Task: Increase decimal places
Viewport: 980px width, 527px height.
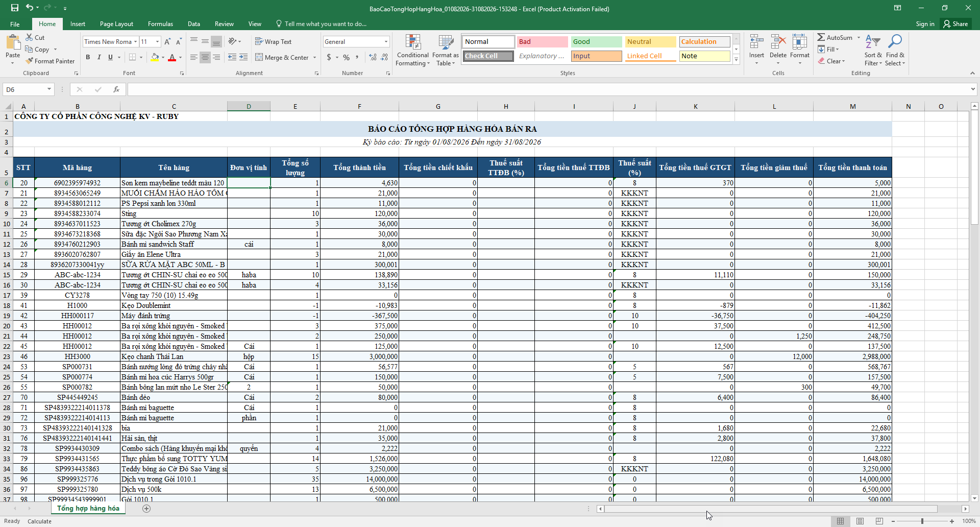Action: point(373,57)
